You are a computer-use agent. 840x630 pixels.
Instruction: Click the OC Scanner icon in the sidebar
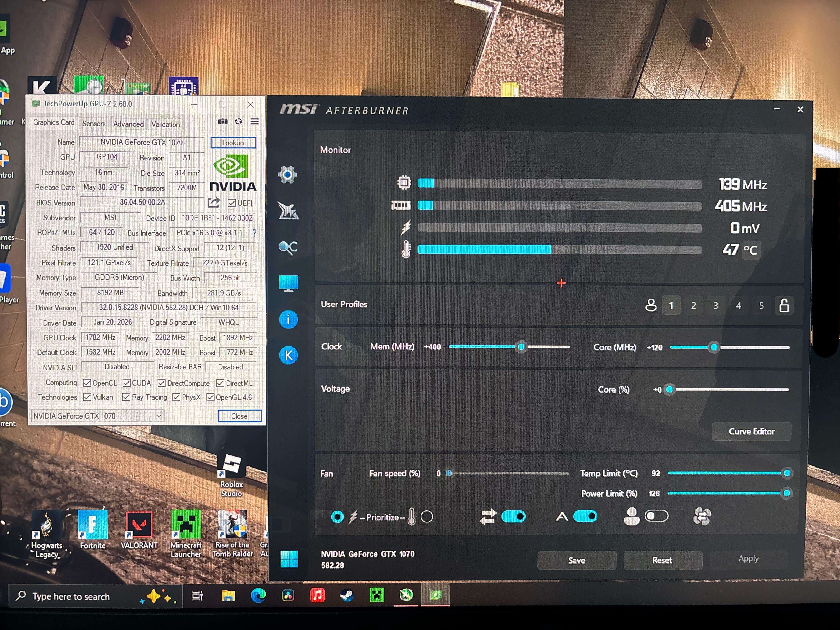288,247
